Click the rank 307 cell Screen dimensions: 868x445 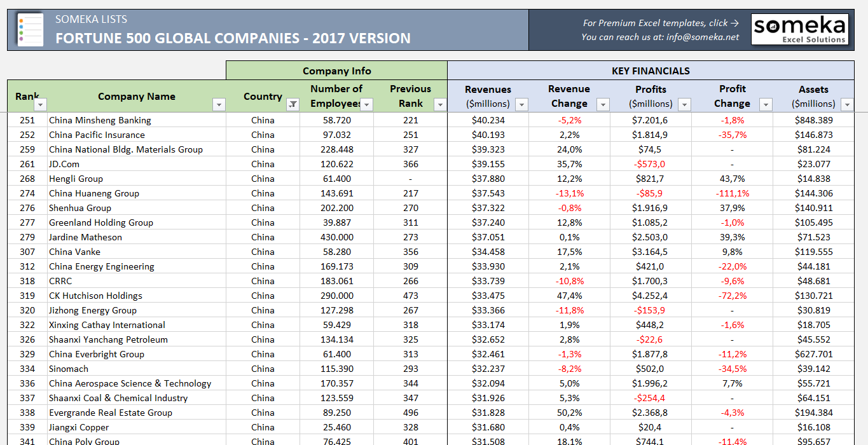tap(27, 252)
